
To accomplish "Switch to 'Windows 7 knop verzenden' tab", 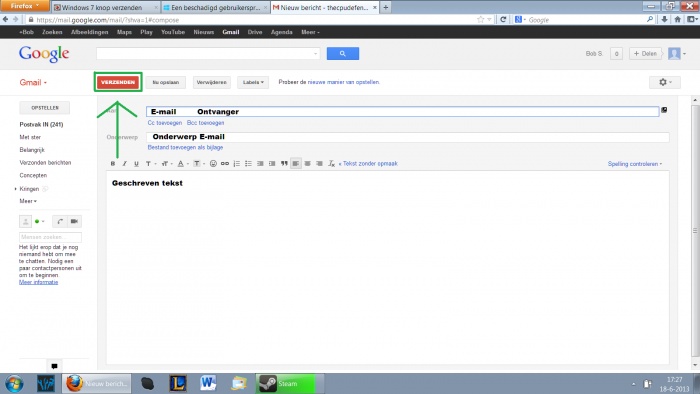I will 105,8.
